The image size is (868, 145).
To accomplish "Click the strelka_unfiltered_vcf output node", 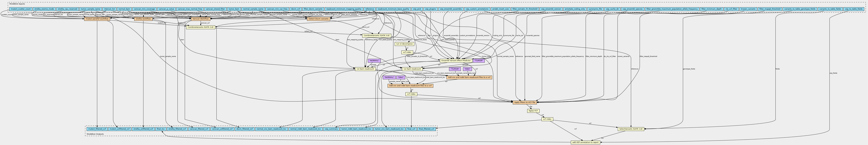I will point(143,129).
